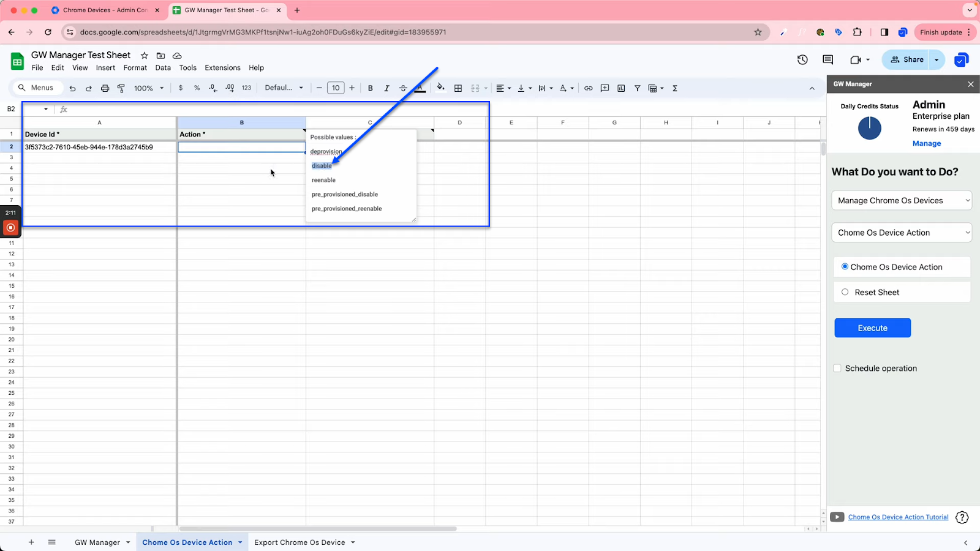The width and height of the screenshot is (980, 551).
Task: Increase decimal places icon
Action: tap(230, 88)
